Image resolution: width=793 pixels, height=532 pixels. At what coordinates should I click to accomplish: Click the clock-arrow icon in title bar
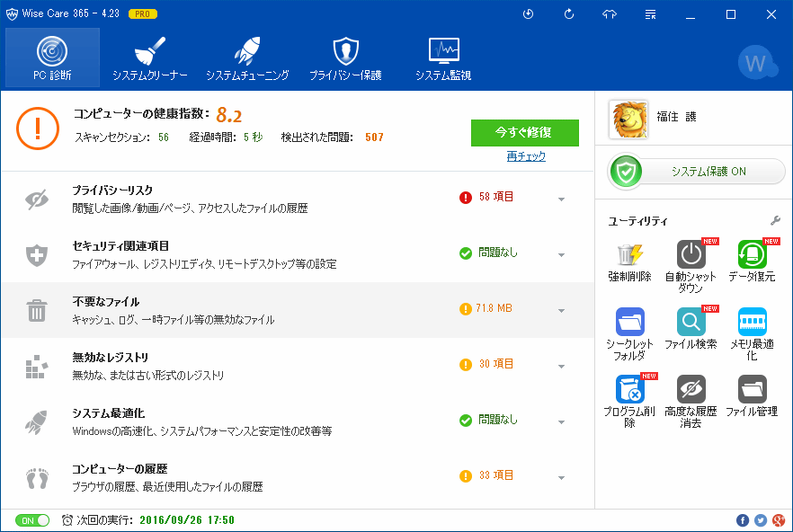click(x=528, y=14)
